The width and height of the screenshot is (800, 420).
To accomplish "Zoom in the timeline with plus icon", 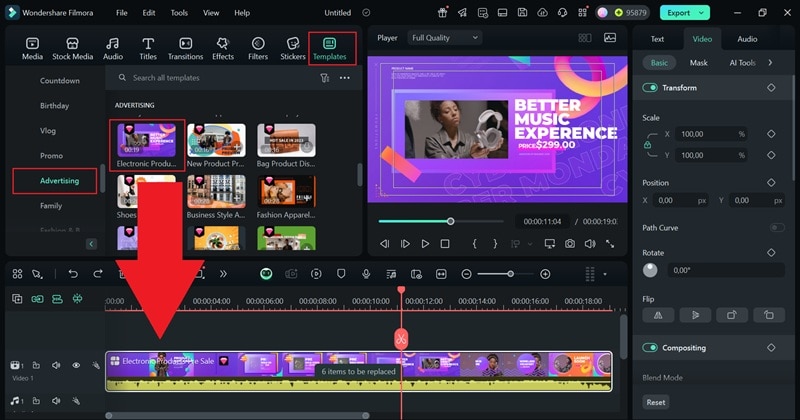I will pyautogui.click(x=545, y=274).
